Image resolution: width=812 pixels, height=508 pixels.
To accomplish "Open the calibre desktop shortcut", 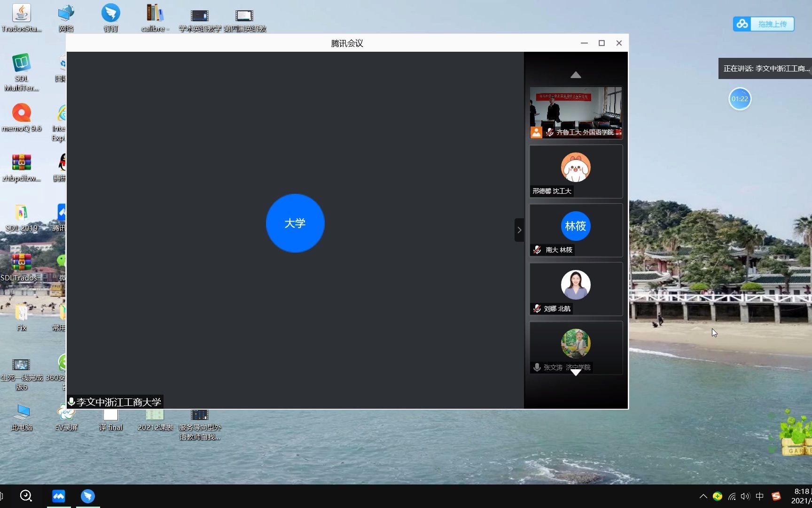I will coord(155,18).
